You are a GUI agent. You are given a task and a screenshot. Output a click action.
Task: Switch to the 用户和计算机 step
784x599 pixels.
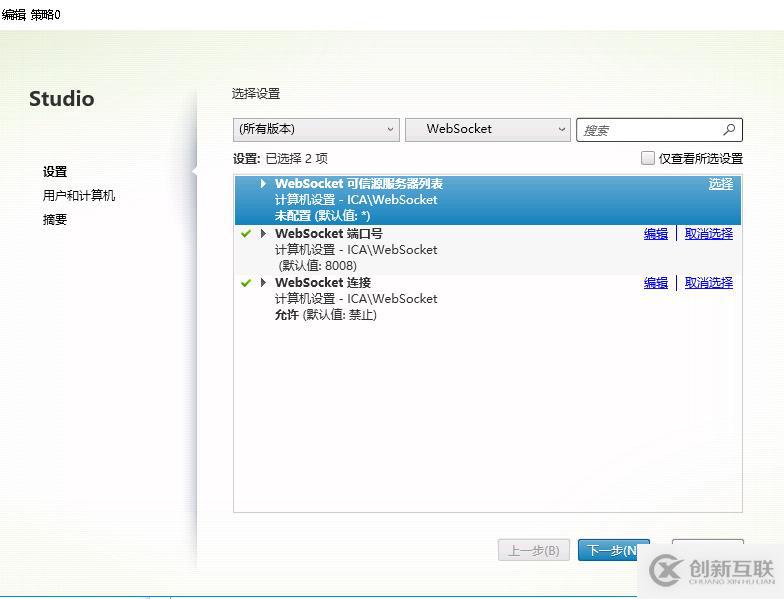tap(79, 196)
